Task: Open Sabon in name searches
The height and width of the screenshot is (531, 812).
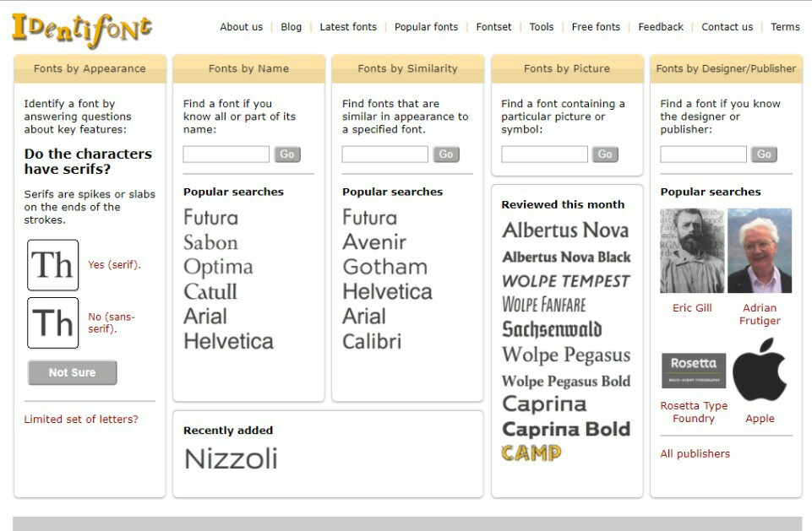Action: [210, 242]
